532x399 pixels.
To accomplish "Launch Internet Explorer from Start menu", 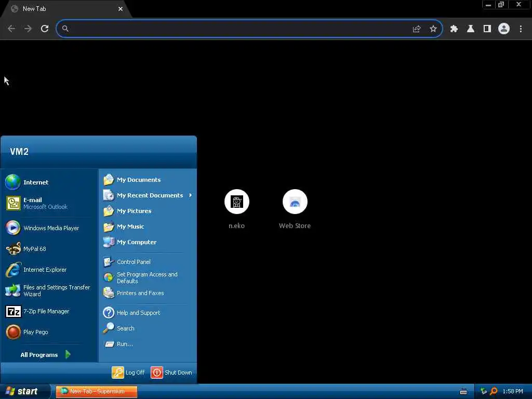I will pos(49,270).
